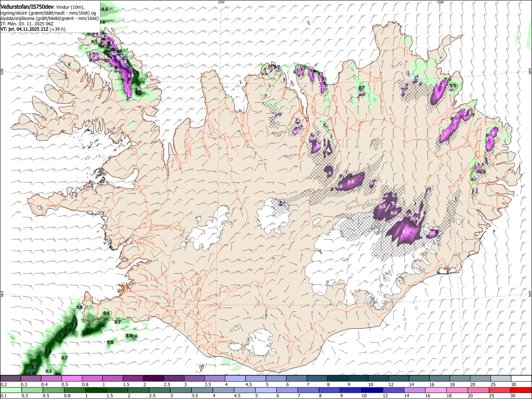The height and width of the screenshot is (399, 532).
Task: Click the lower legend swatch between 1.5 and 2
Action: [117, 390]
